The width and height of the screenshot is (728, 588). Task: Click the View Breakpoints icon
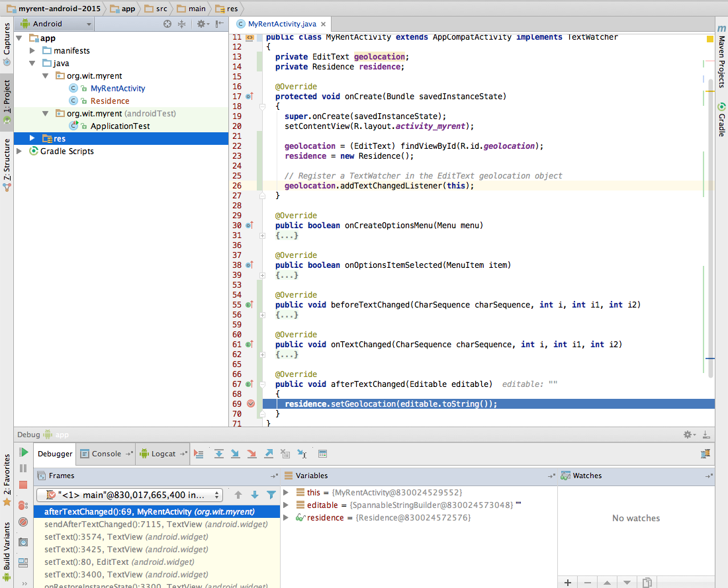(x=22, y=505)
